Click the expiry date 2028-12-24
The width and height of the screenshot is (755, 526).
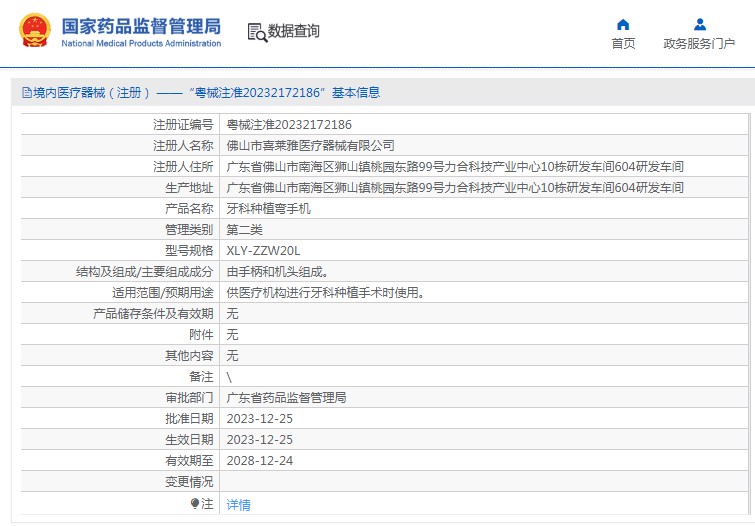260,461
